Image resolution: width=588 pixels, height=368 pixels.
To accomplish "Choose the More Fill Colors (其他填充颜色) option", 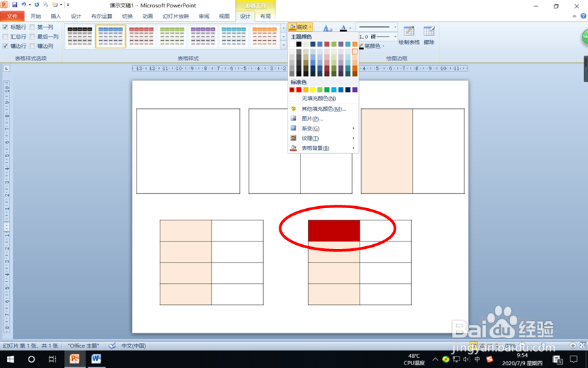I will [324, 109].
